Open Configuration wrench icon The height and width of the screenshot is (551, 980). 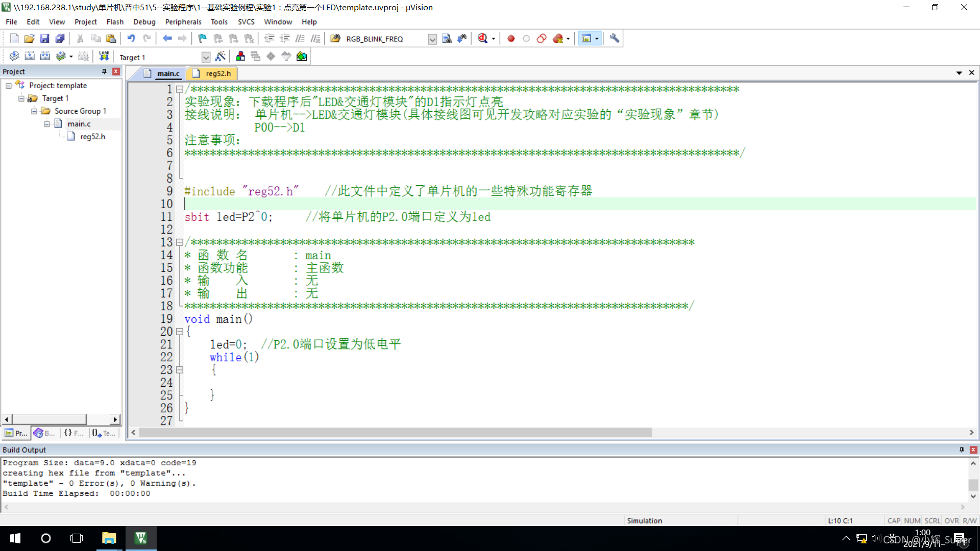[614, 38]
